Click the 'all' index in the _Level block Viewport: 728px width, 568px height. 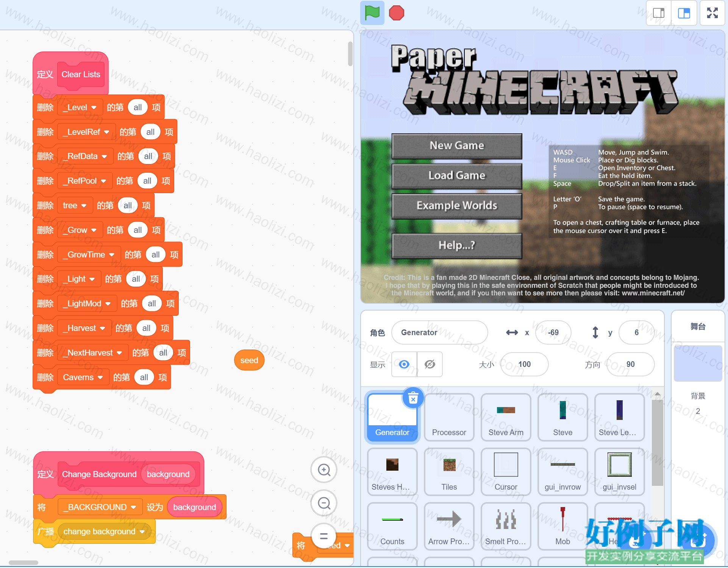click(x=137, y=108)
